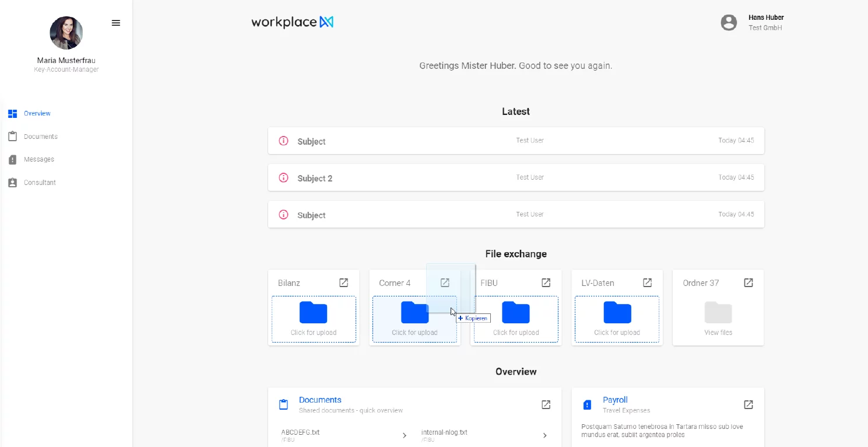Viewport: 868px width, 447px height.
Task: Open the Payroll card external link icon
Action: click(748, 404)
